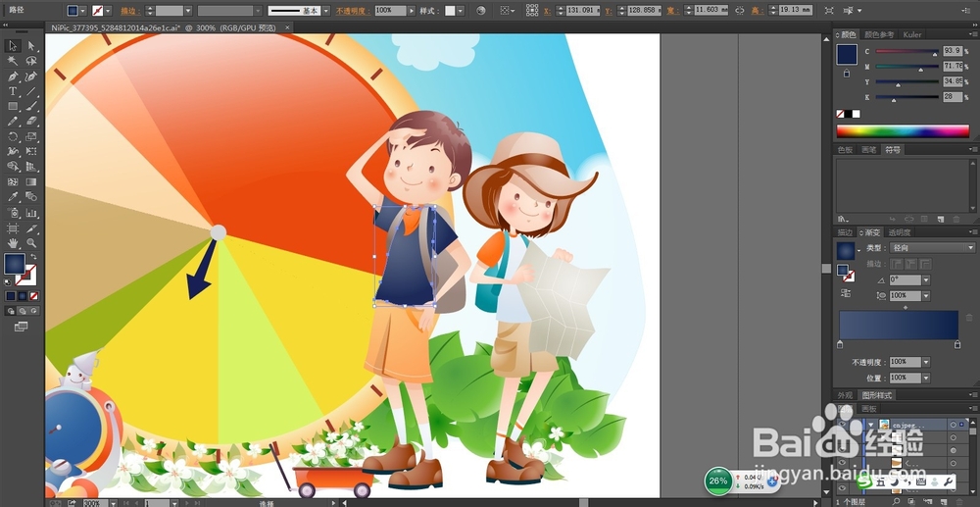The width and height of the screenshot is (980, 507).
Task: Open gradient angle dropdown
Action: [x=926, y=280]
